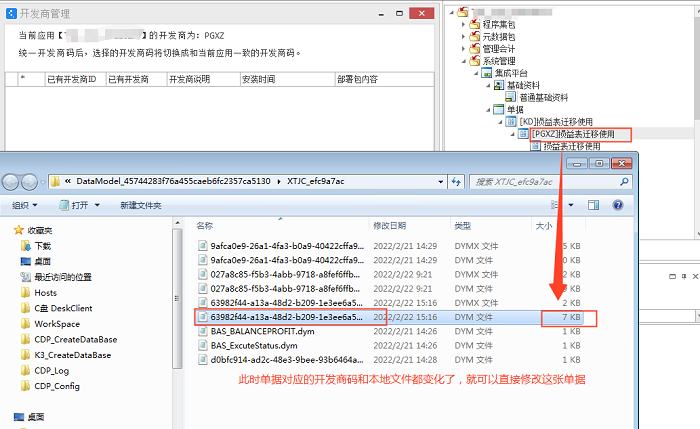700x429 pixels.
Task: Click the 已有开发商ID column header
Action: click(x=71, y=79)
